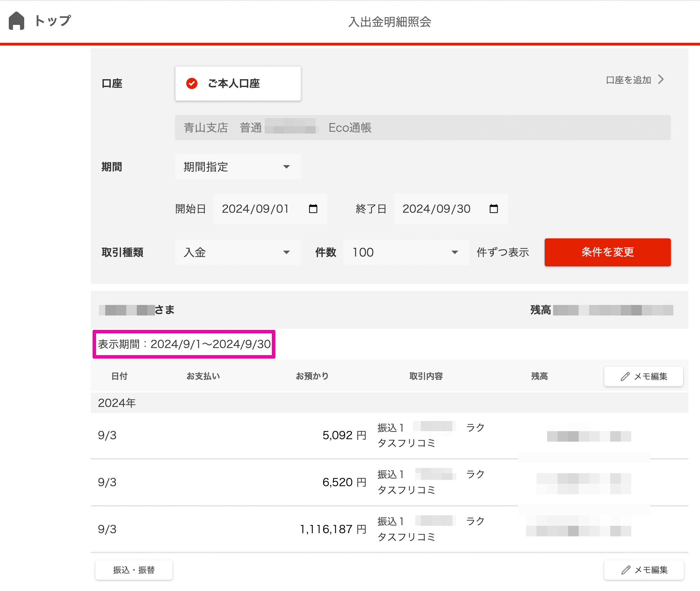
Task: Select the ご本人口座 account option
Action: (238, 83)
